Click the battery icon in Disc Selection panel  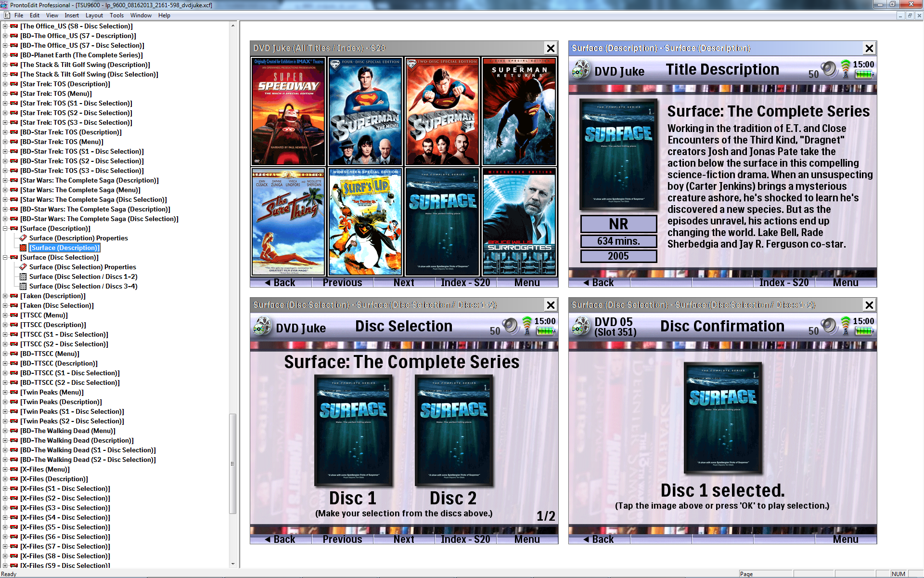(x=546, y=331)
